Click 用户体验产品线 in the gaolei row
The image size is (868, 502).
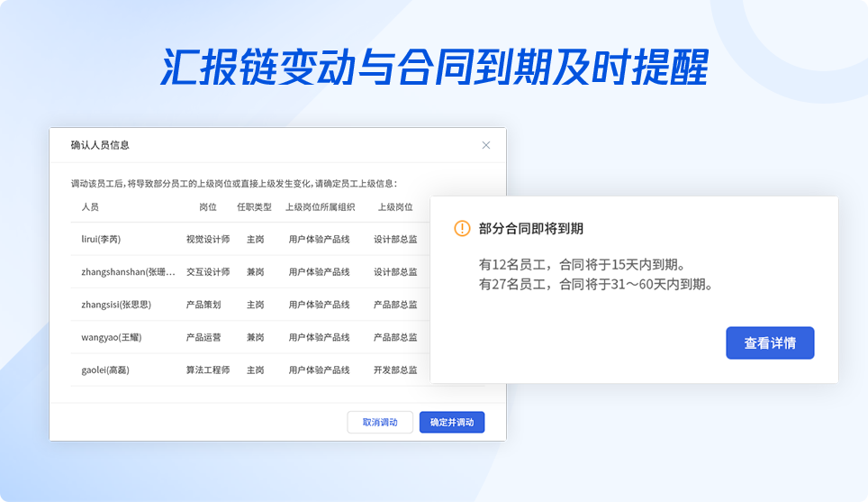[x=319, y=370]
